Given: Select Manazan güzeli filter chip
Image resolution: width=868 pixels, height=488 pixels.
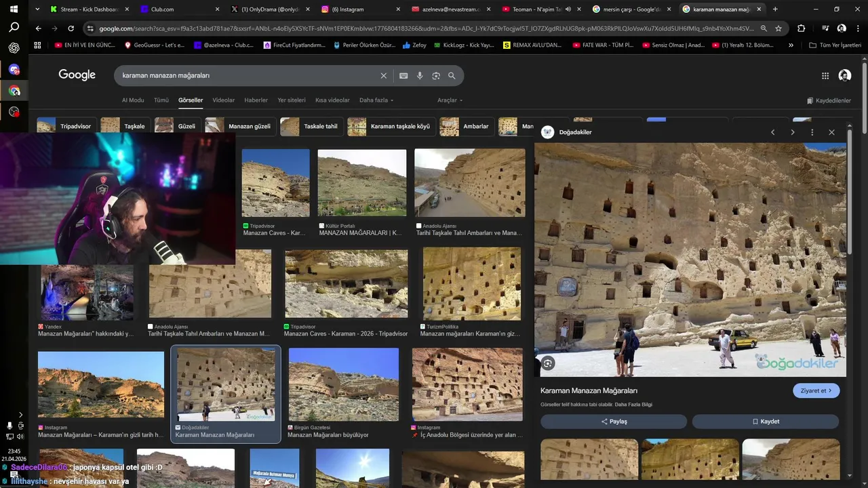Looking at the screenshot, I should tap(241, 126).
